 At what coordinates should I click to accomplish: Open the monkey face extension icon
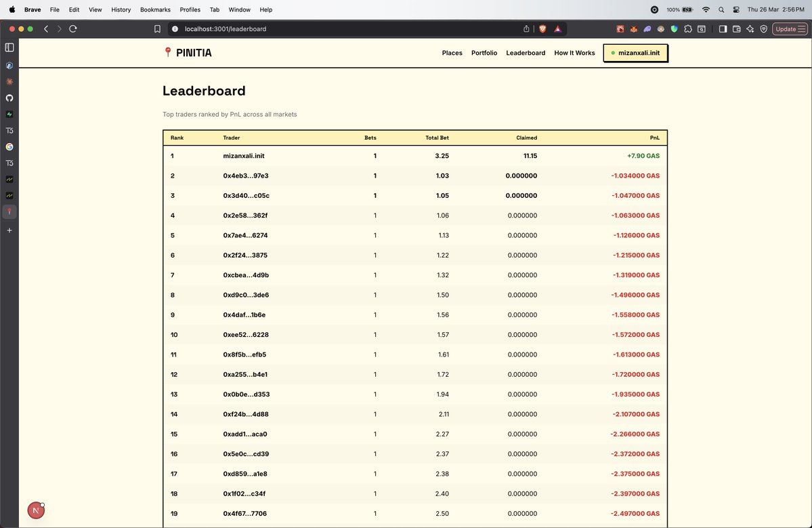661,29
